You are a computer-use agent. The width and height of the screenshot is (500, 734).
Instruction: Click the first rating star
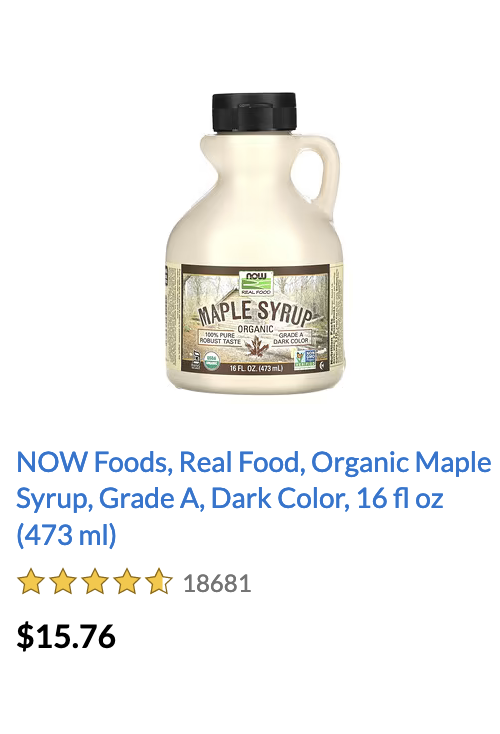coord(31,582)
